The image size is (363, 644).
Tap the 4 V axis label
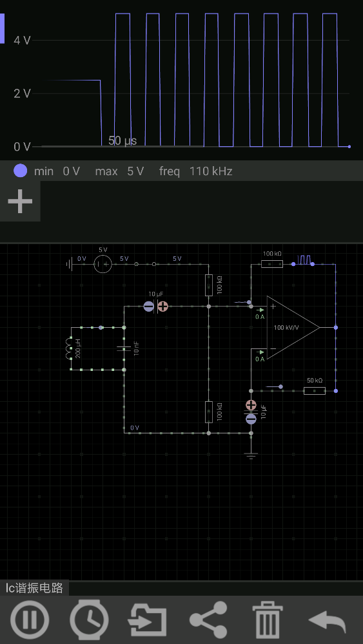pyautogui.click(x=23, y=40)
